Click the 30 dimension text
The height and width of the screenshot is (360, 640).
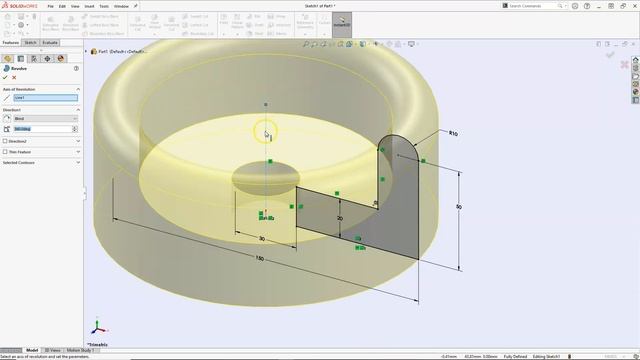[262, 239]
